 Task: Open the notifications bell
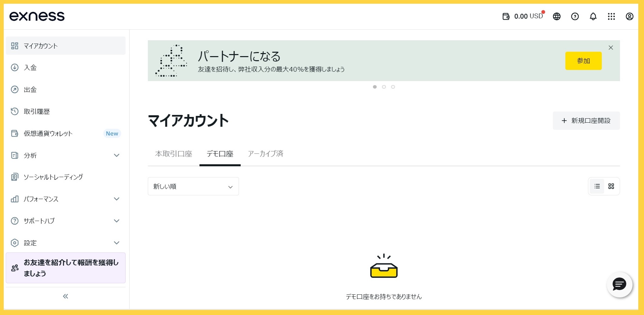pos(593,16)
